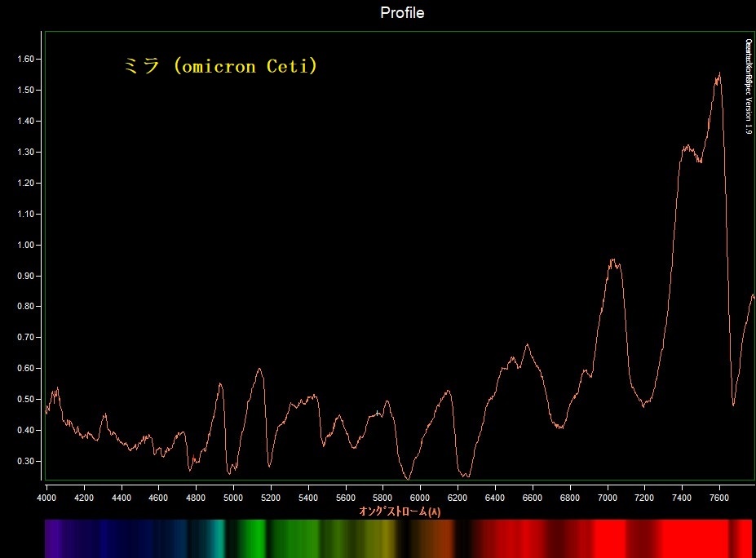Click the x-axis wavelength label 5200
The width and height of the screenshot is (756, 558).
pyautogui.click(x=271, y=498)
